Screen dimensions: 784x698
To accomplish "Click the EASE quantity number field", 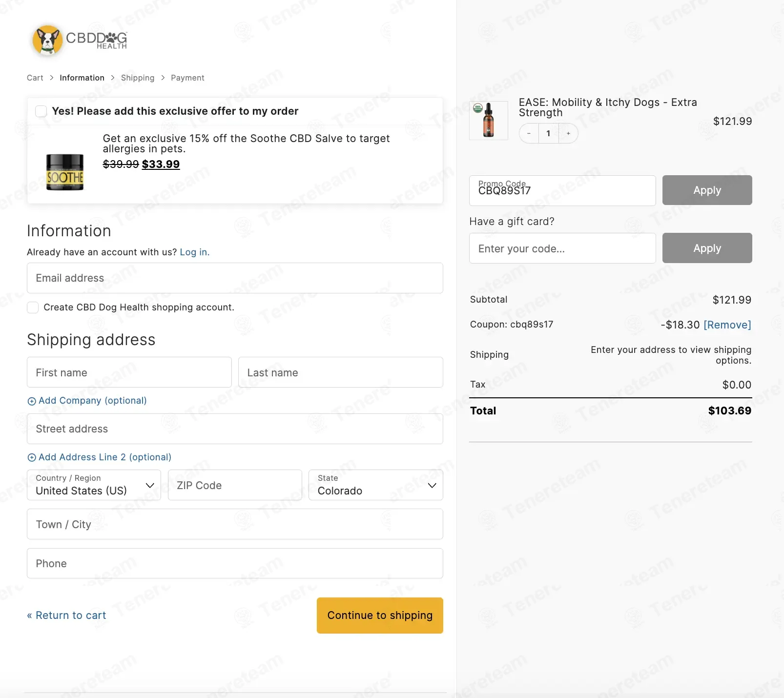I will [x=548, y=133].
